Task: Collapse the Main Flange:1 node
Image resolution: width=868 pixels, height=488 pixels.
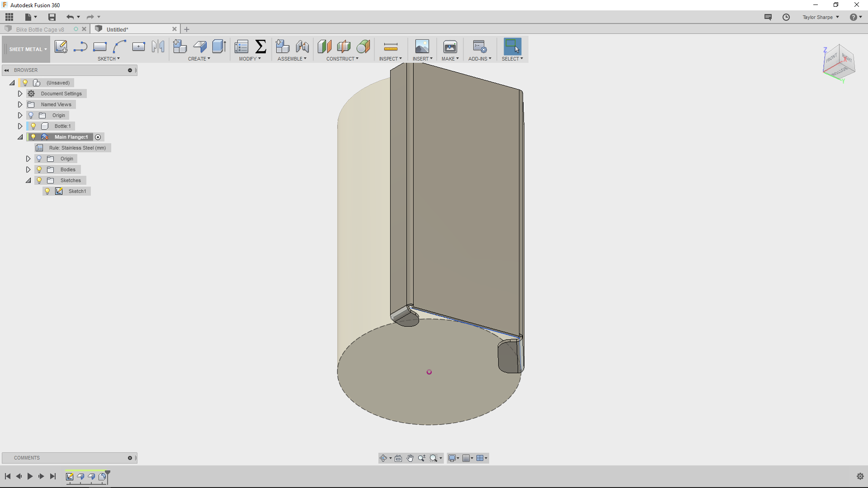Action: point(20,137)
